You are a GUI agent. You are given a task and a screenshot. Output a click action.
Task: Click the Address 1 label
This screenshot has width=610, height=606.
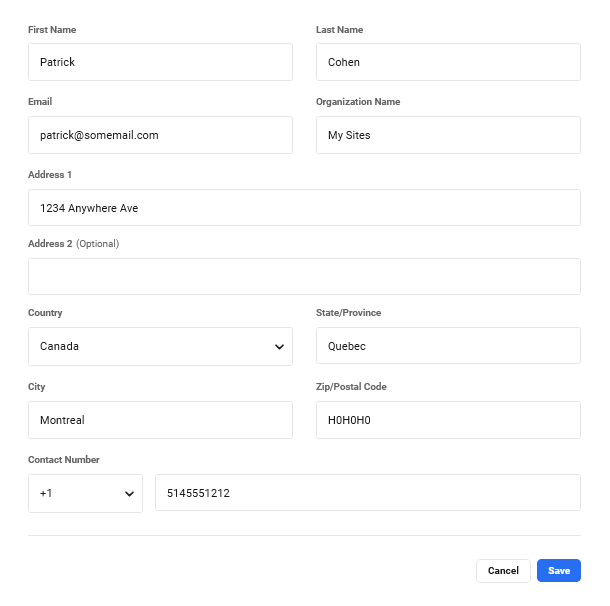coord(50,175)
